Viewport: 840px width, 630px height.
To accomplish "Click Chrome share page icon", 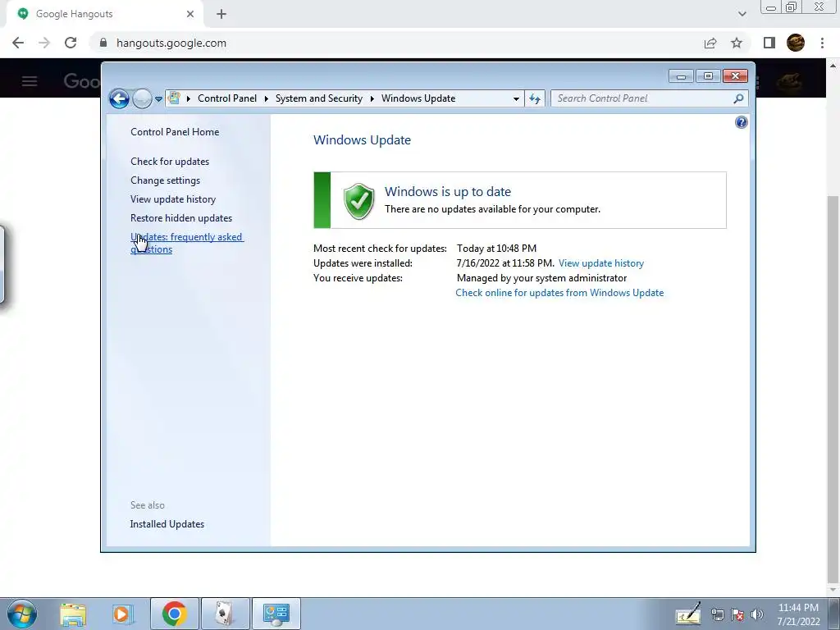I will coord(710,43).
